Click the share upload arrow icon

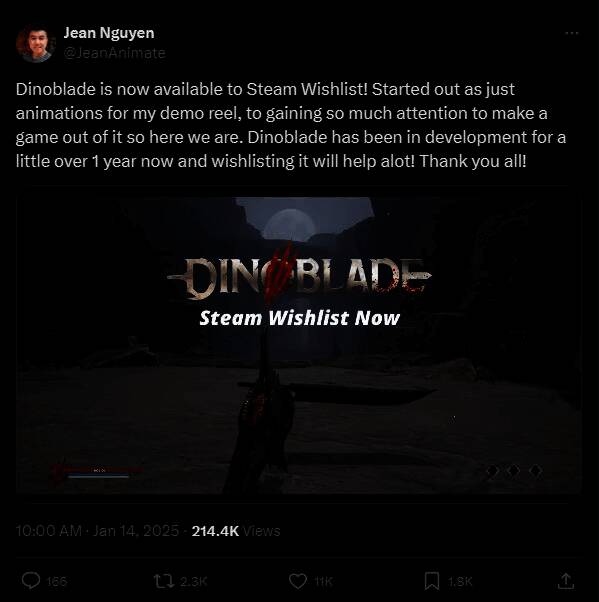pyautogui.click(x=566, y=581)
